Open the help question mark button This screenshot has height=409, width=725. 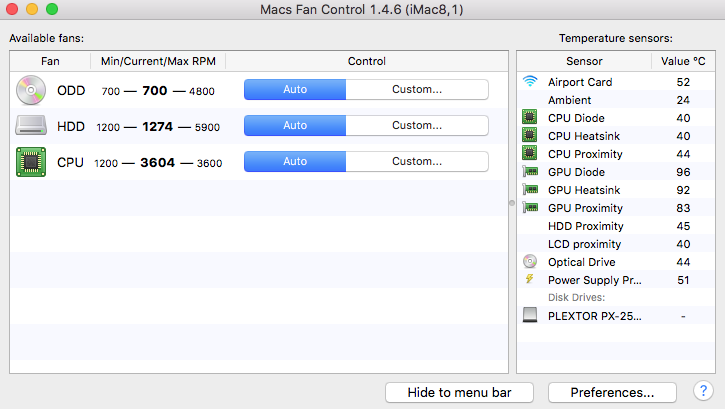coord(703,391)
